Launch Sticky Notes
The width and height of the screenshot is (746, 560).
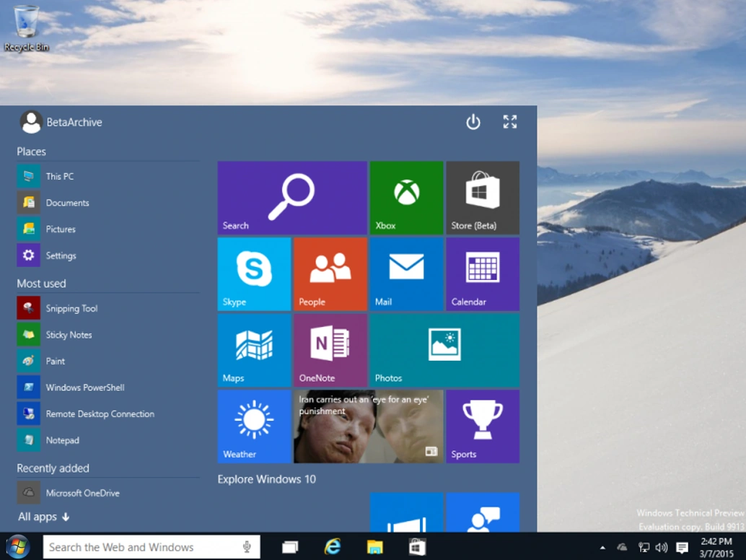point(108,334)
